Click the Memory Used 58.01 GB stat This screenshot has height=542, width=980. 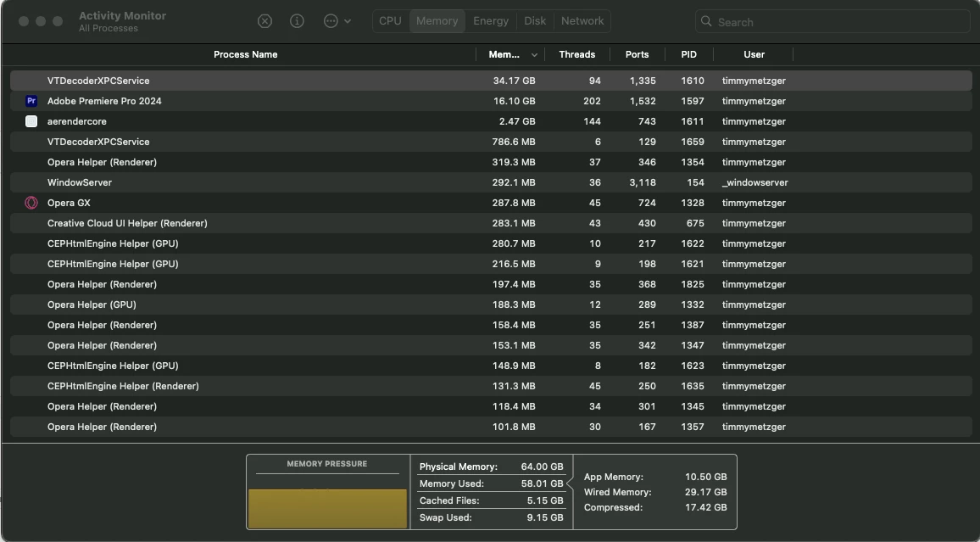pos(491,483)
